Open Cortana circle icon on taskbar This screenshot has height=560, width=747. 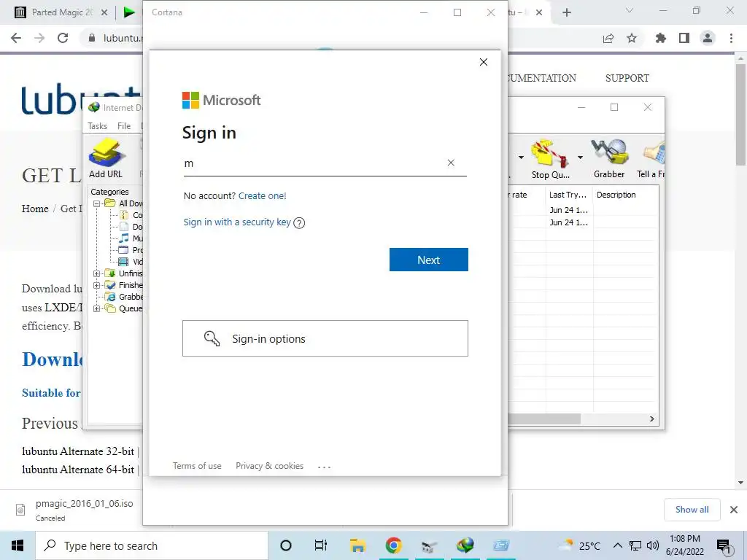pos(286,545)
